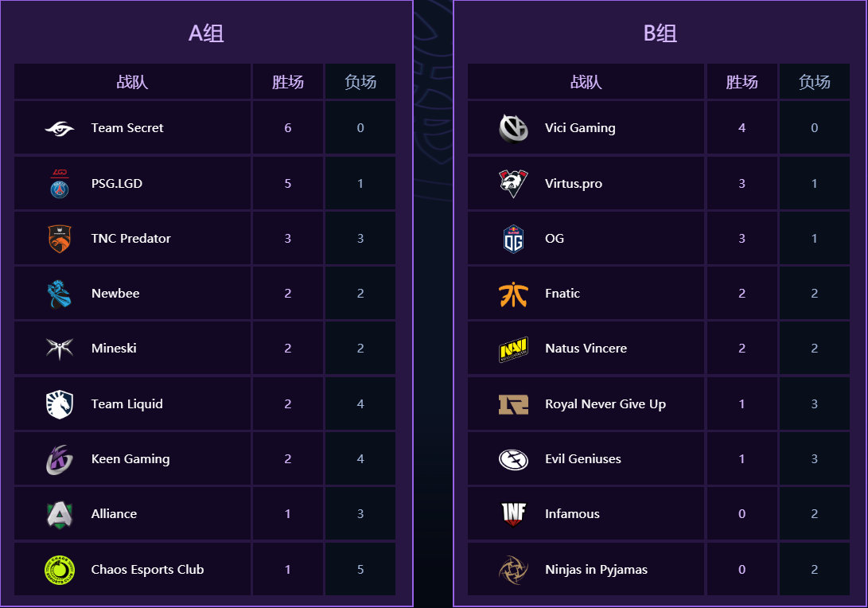Click the OG team logo
868x608 pixels.
tap(513, 239)
